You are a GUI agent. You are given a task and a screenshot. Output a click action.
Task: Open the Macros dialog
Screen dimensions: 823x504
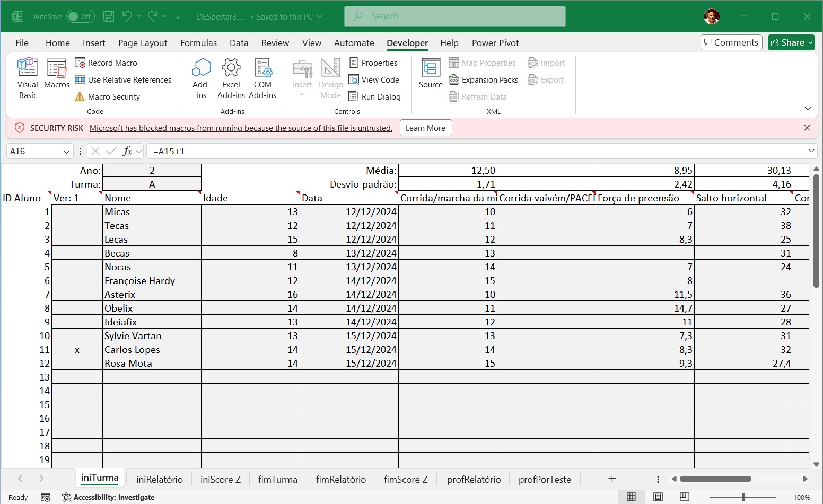[57, 74]
